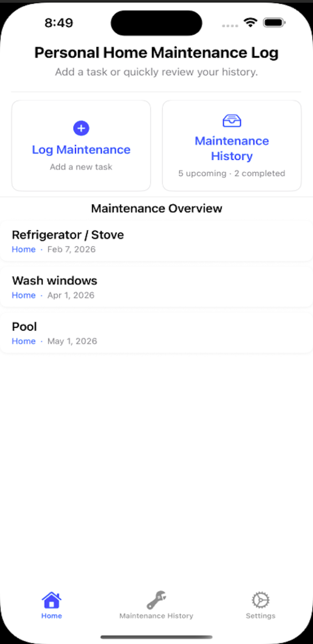Open the Pool maintenance task
This screenshot has height=644, width=313.
25,327
